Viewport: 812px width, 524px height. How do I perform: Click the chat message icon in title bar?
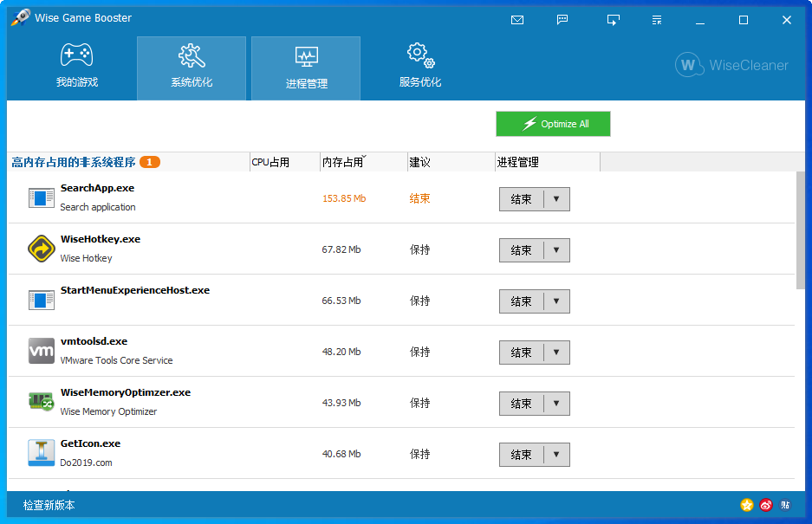point(562,19)
